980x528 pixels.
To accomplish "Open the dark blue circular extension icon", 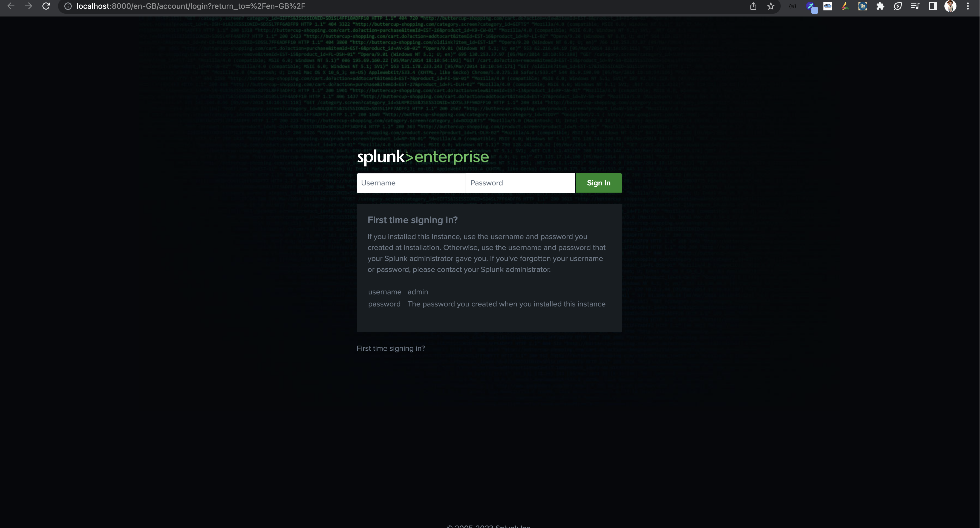I will [x=863, y=6].
